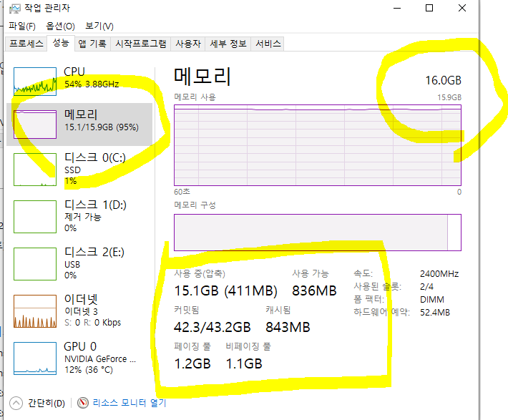Click the 15.1/15.9GB (95%) text

[102, 127]
